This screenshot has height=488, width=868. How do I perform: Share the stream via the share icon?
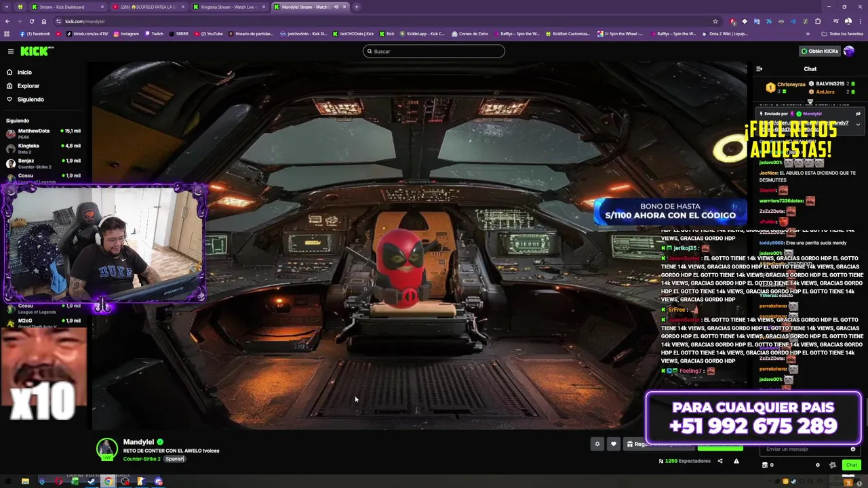pos(720,461)
